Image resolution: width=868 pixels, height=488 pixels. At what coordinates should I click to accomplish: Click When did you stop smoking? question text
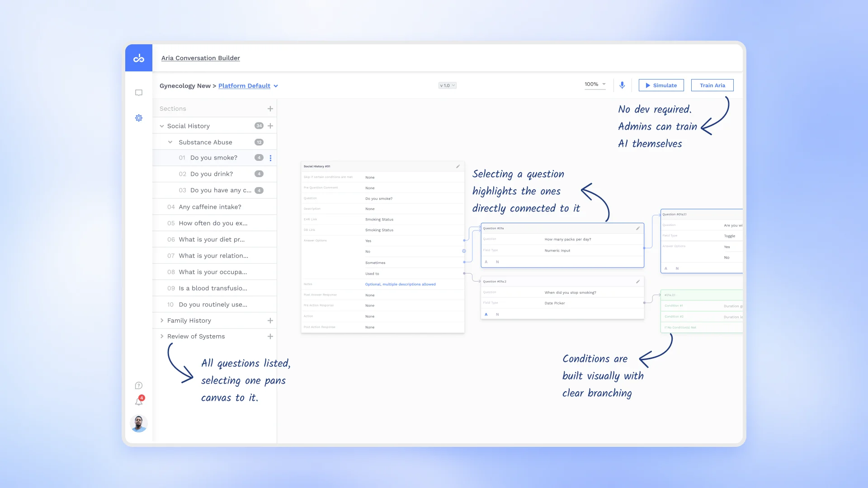(x=571, y=293)
